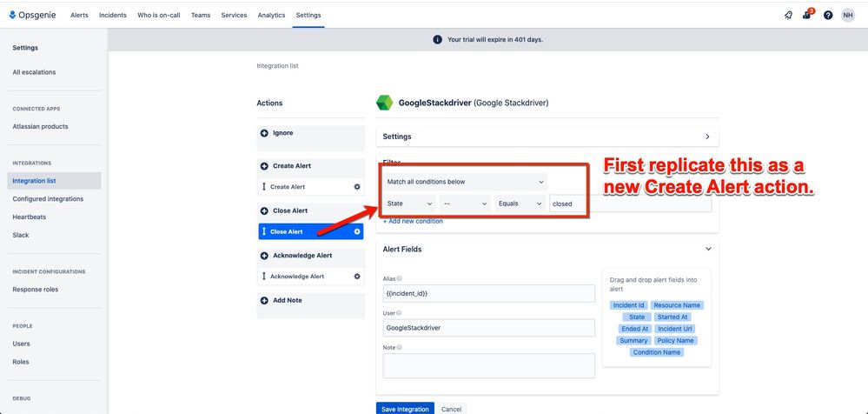Open Users in sidebar
The width and height of the screenshot is (868, 414).
click(21, 344)
